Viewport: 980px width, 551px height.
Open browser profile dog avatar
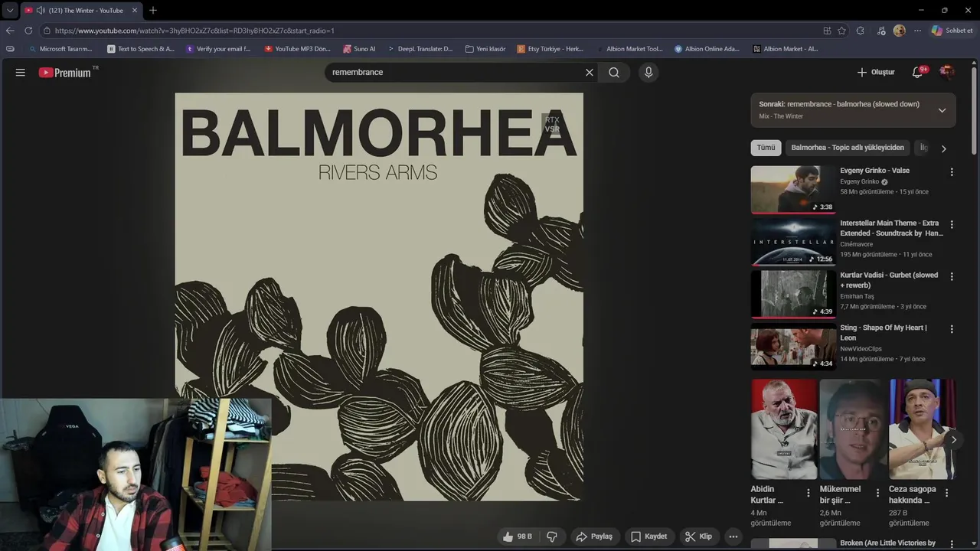899,31
